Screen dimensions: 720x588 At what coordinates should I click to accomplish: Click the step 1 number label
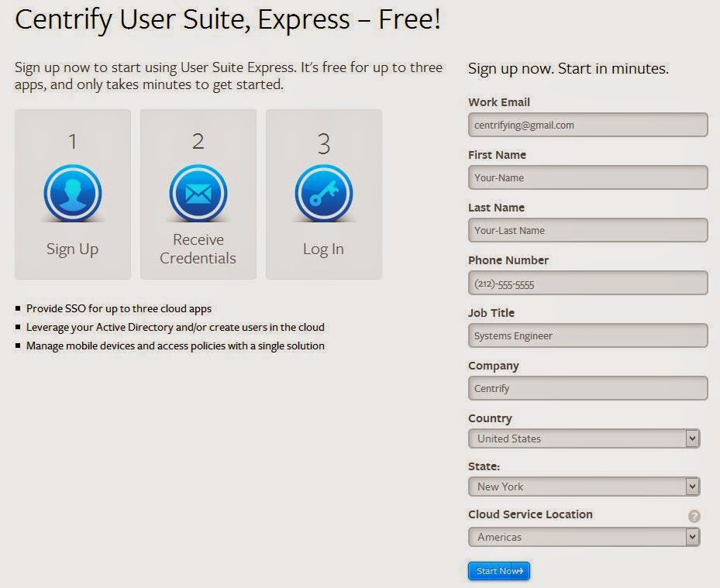point(72,142)
